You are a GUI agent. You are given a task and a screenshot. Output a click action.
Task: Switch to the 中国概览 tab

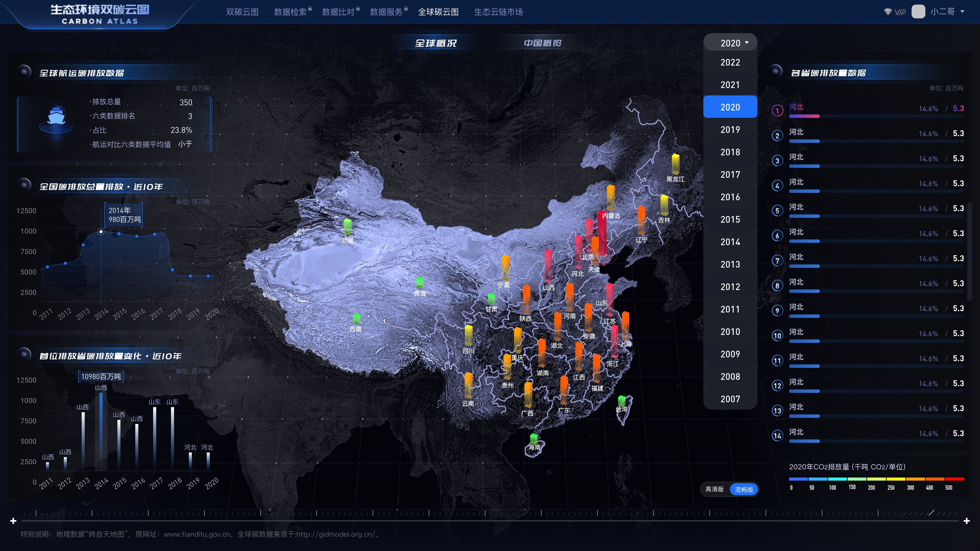(542, 43)
